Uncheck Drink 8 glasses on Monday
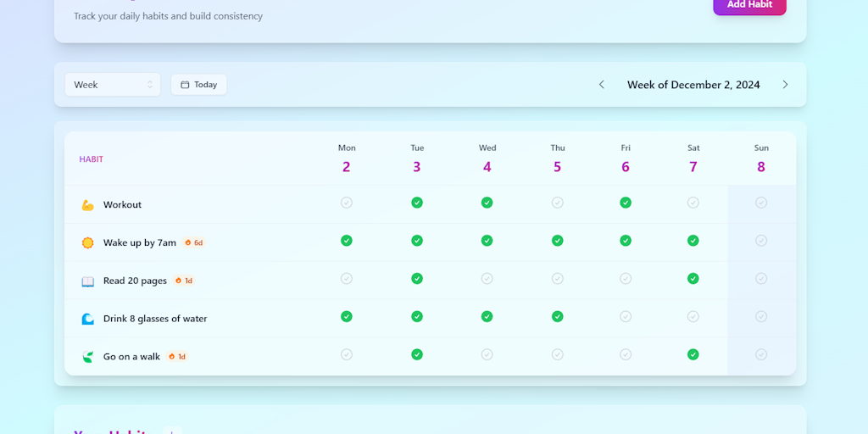The width and height of the screenshot is (868, 434). 347,316
